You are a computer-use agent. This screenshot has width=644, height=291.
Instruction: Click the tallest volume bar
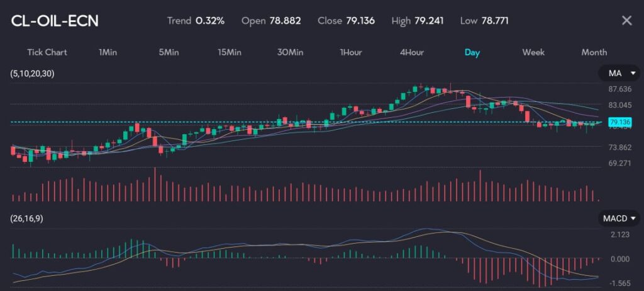tap(154, 185)
